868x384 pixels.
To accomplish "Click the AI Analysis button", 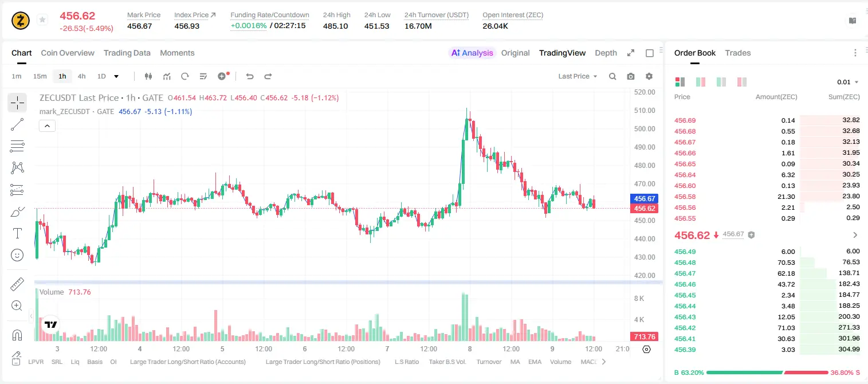I will 472,53.
